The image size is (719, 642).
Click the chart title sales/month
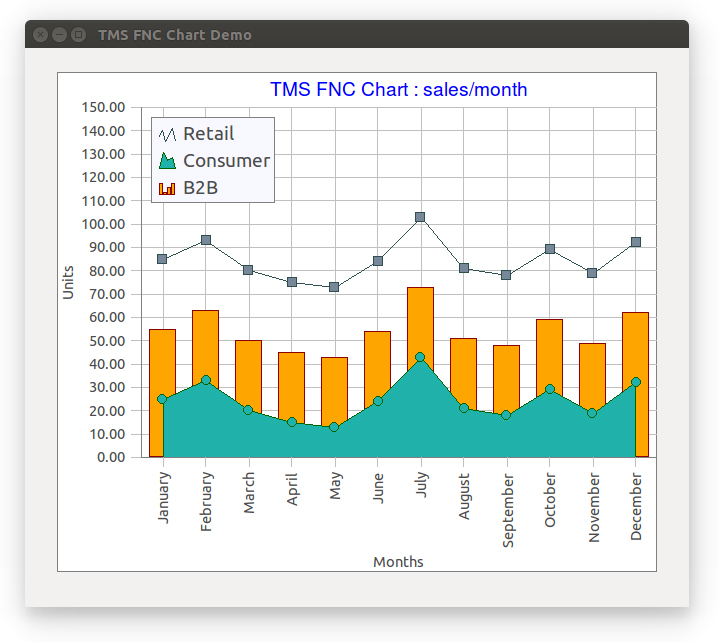tap(398, 89)
